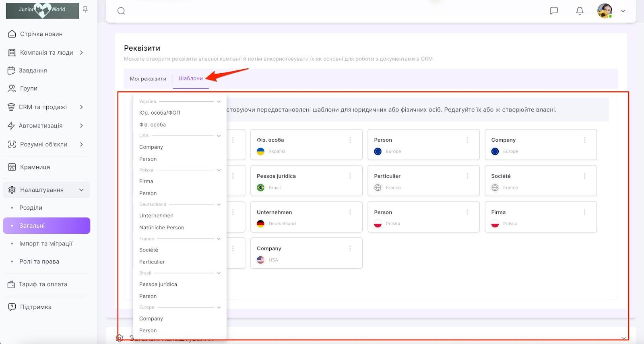Viewport: 644px width, 344px height.
Task: Open Стрічка новин in sidebar
Action: click(x=41, y=34)
